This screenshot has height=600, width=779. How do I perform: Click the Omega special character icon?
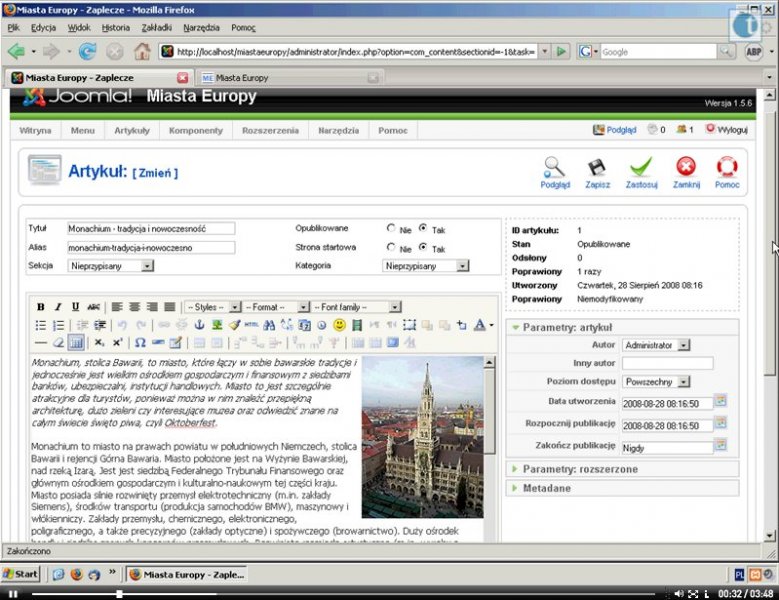pyautogui.click(x=141, y=343)
